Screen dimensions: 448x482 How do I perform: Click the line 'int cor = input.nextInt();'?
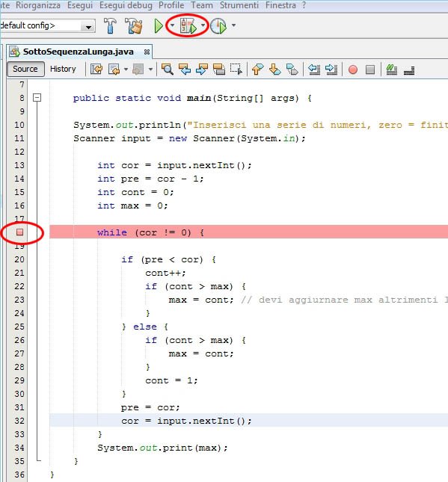pos(174,165)
